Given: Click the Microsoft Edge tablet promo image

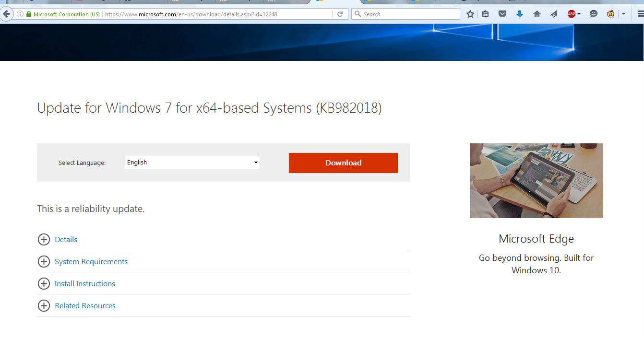Looking at the screenshot, I should pyautogui.click(x=537, y=181).
